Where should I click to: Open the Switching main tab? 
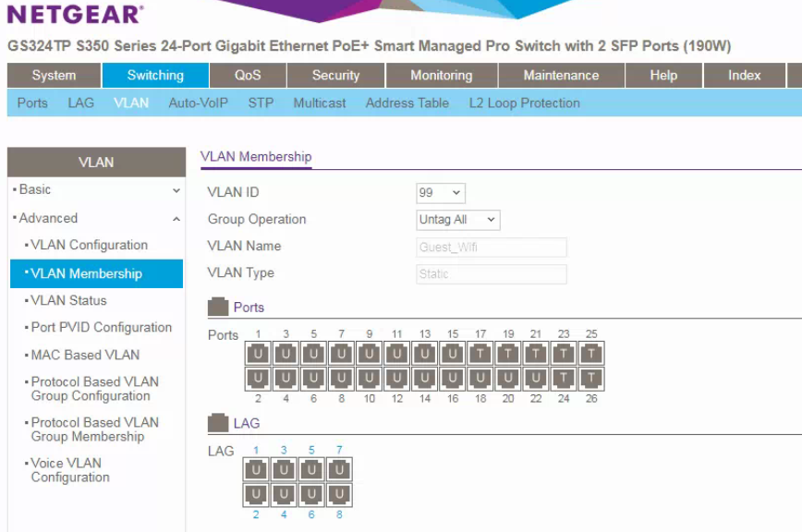[155, 75]
